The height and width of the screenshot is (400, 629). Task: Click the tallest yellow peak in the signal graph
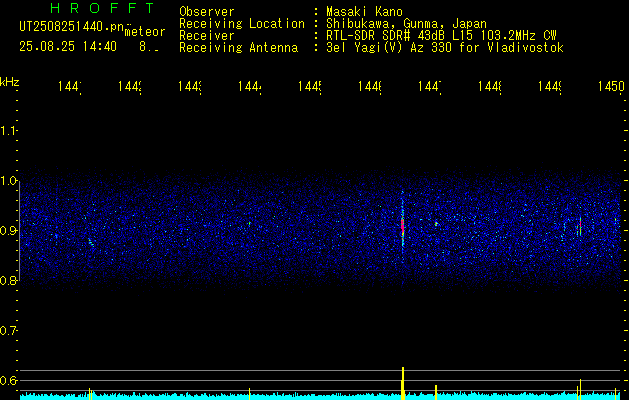tap(403, 383)
